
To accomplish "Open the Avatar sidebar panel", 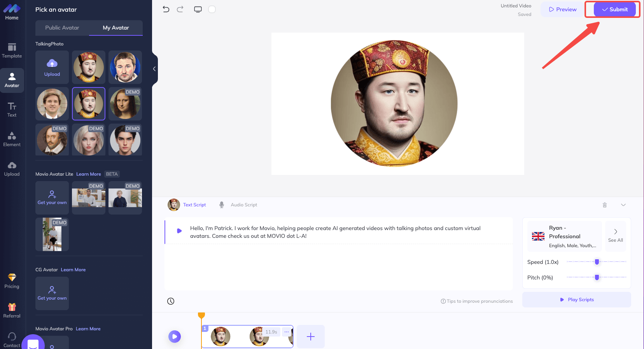I will click(12, 80).
